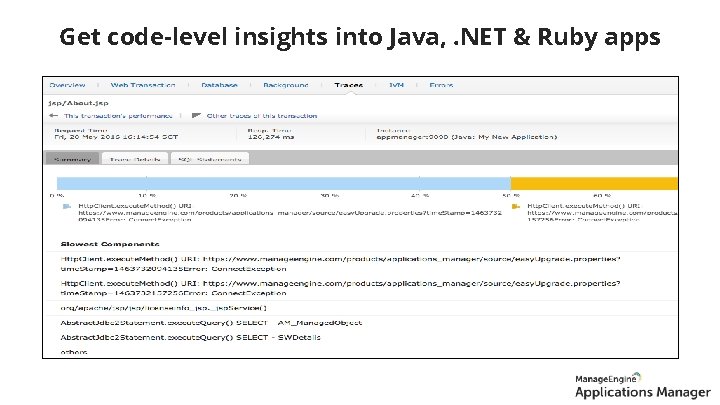Screen dimensions: 720x405
Task: Click the flag icon beside Other traces
Action: tap(196, 116)
